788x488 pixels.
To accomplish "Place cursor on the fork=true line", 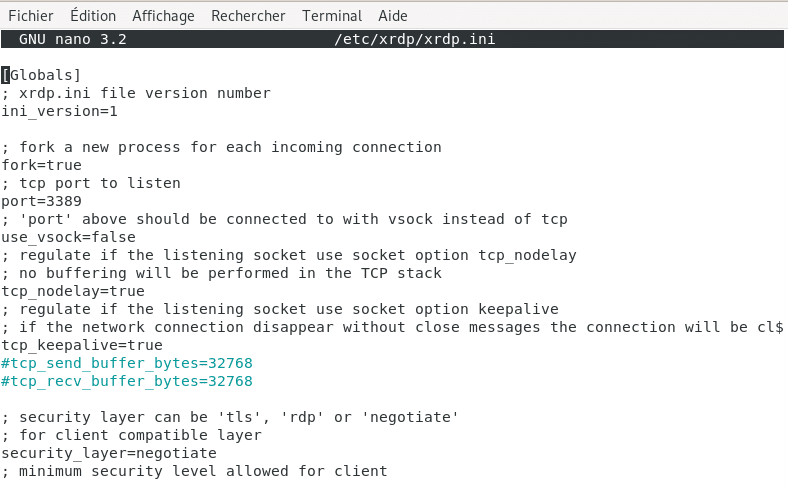I will pos(42,165).
